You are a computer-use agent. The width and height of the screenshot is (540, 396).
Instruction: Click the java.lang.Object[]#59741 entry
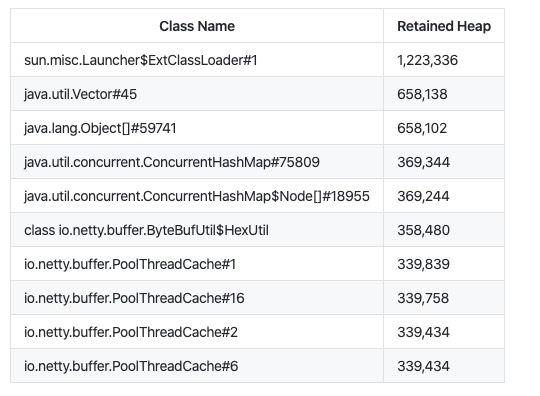tap(100, 128)
